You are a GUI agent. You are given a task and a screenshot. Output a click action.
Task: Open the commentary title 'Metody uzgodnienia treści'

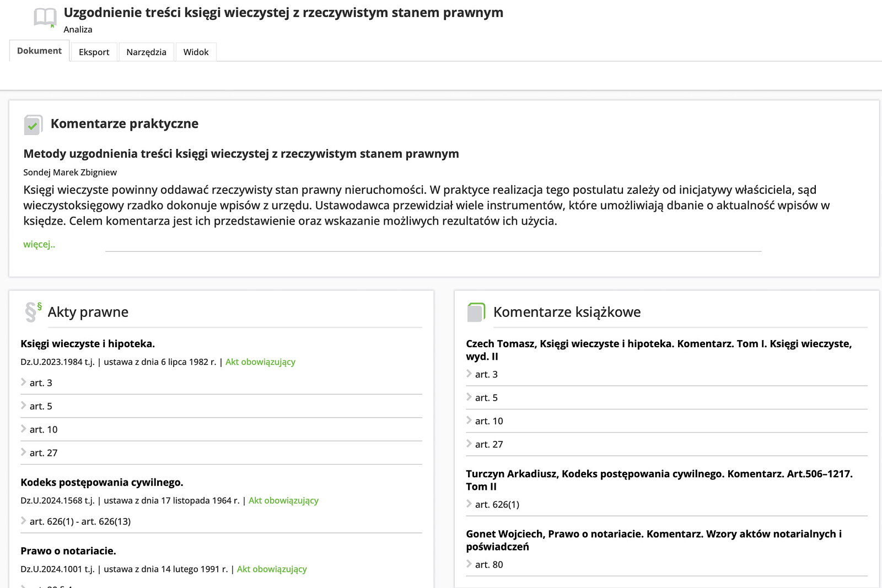(241, 154)
